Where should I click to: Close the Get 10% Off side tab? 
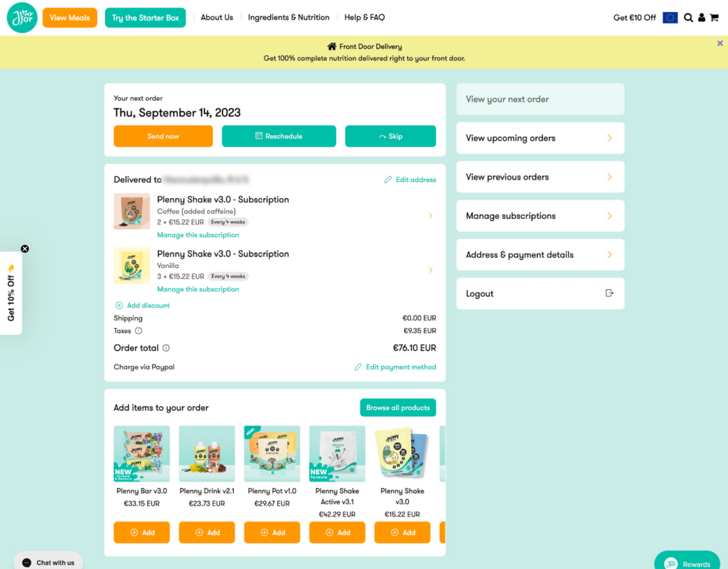tap(25, 249)
